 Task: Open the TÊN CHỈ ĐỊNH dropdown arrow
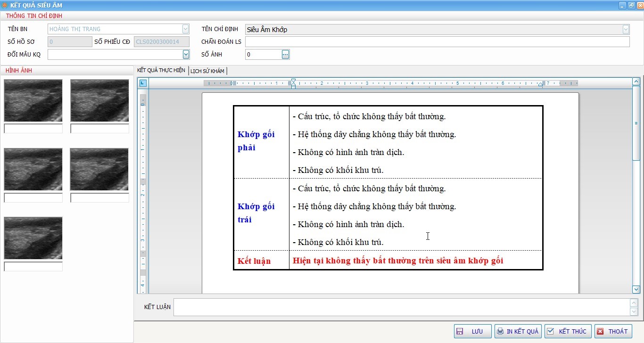[626, 30]
